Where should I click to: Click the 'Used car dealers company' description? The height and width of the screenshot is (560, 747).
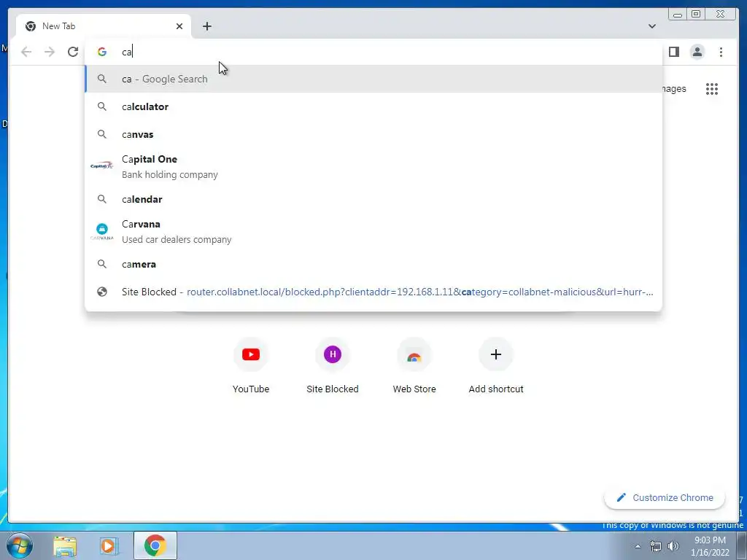point(177,239)
